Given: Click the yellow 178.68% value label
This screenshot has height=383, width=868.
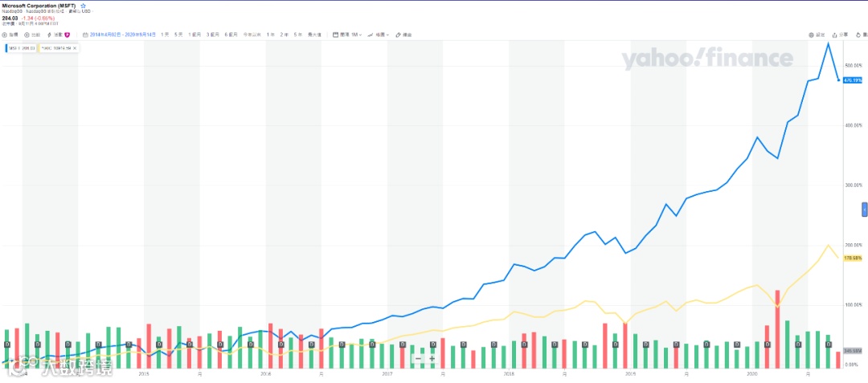Looking at the screenshot, I should [x=853, y=258].
